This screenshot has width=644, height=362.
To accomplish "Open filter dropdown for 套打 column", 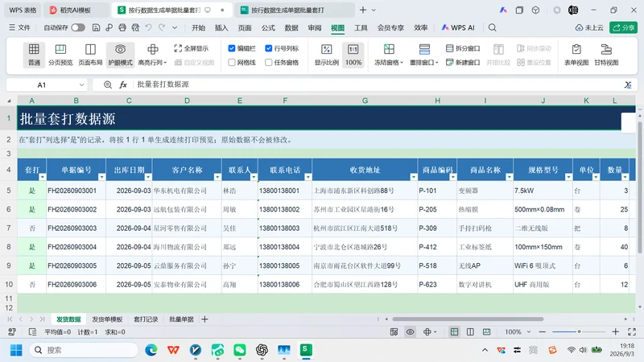I will click(x=43, y=177).
